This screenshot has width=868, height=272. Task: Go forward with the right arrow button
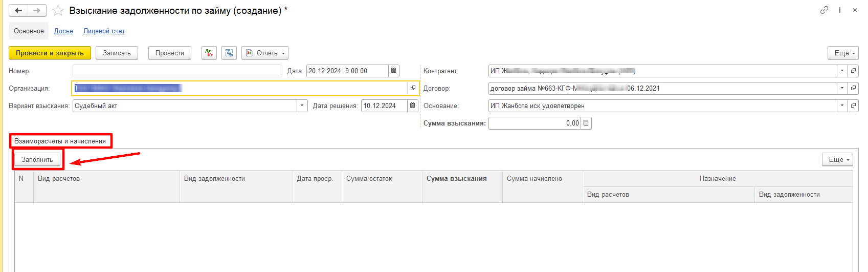coord(37,10)
